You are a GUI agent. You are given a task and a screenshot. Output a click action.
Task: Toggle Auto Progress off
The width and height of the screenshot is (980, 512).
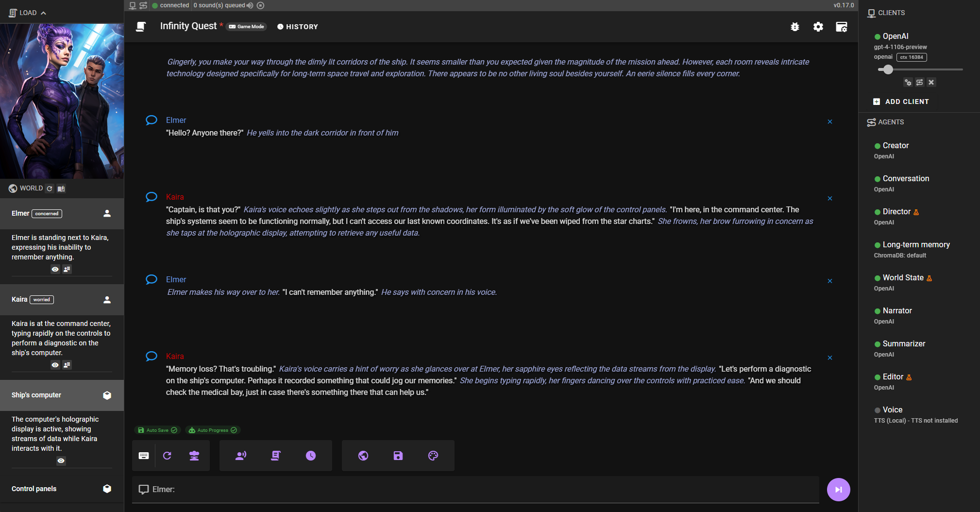(x=234, y=430)
